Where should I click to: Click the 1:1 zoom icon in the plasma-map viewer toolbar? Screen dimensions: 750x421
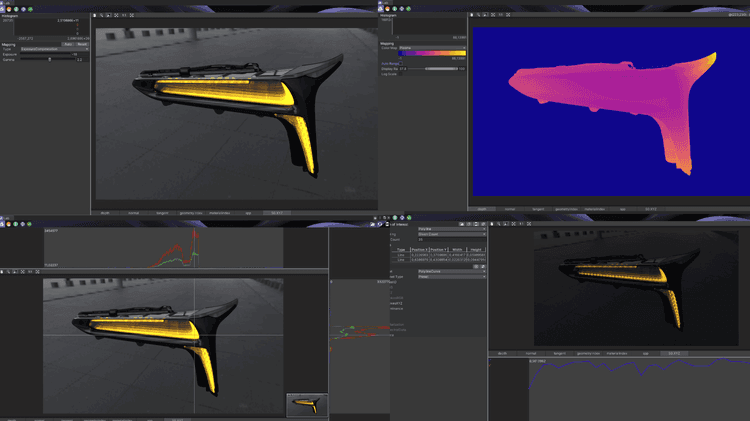point(501,15)
